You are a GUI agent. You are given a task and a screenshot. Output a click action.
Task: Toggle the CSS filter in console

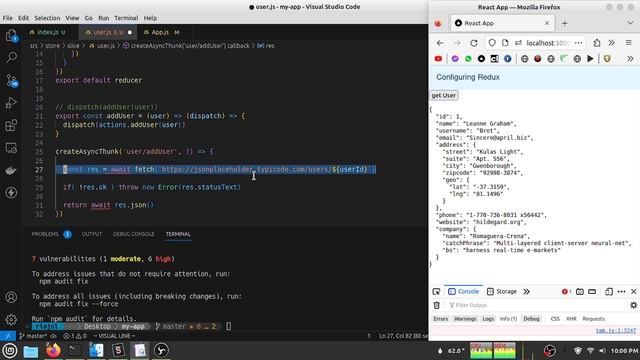(x=555, y=319)
